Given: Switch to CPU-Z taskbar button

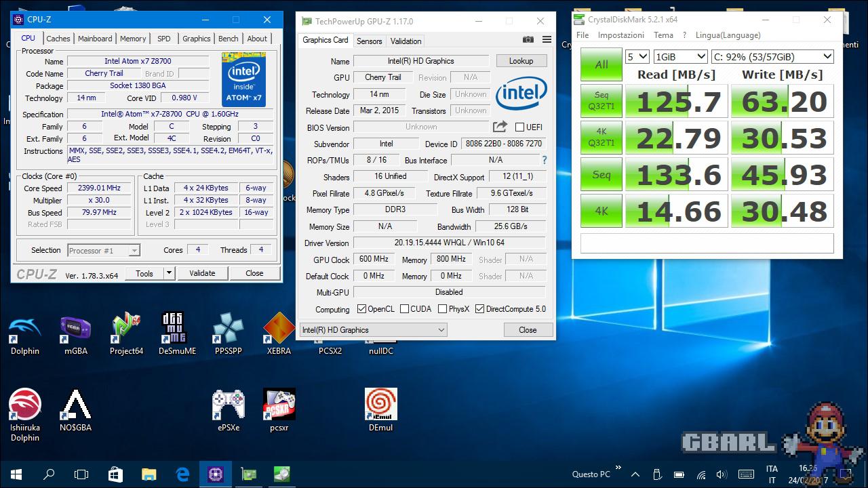Looking at the screenshot, I should pyautogui.click(x=216, y=474).
